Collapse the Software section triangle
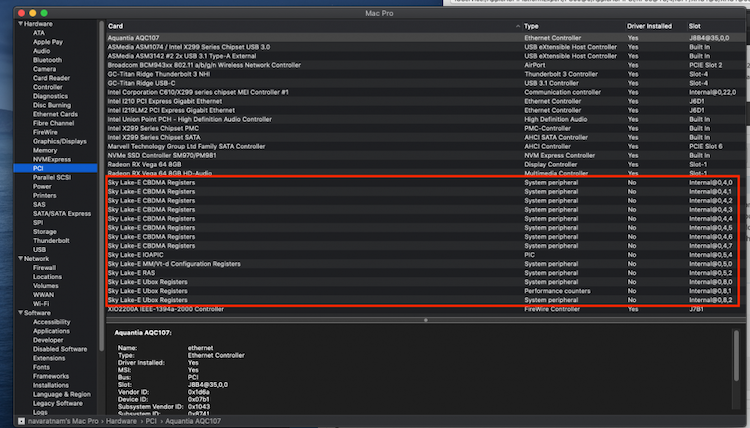This screenshot has width=750, height=428. tap(21, 313)
